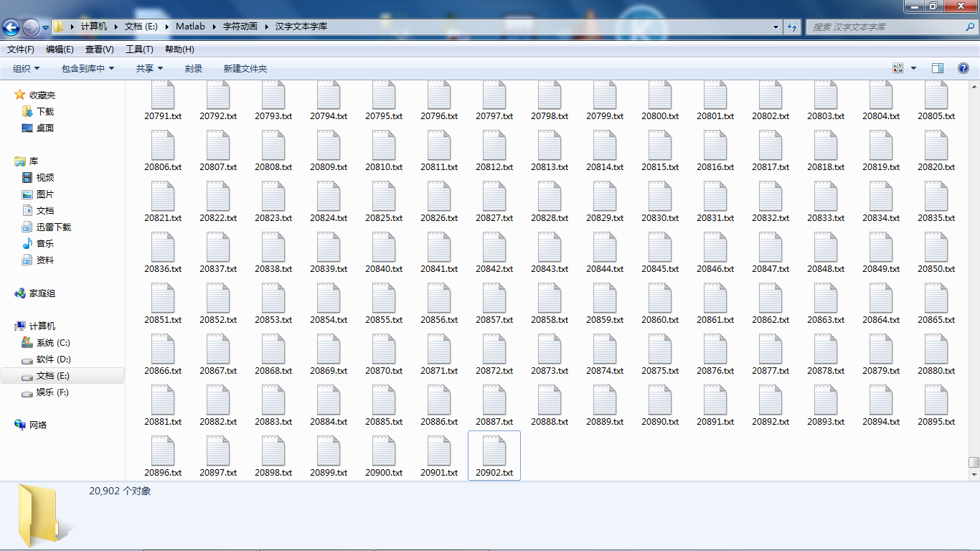Open the help question mark icon
This screenshot has height=551, width=980.
coord(963,68)
